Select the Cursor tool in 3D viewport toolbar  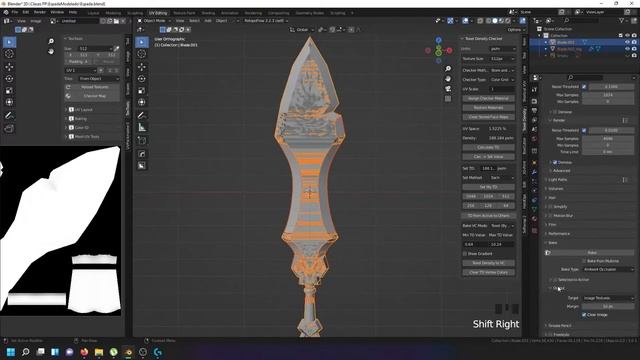click(142, 53)
